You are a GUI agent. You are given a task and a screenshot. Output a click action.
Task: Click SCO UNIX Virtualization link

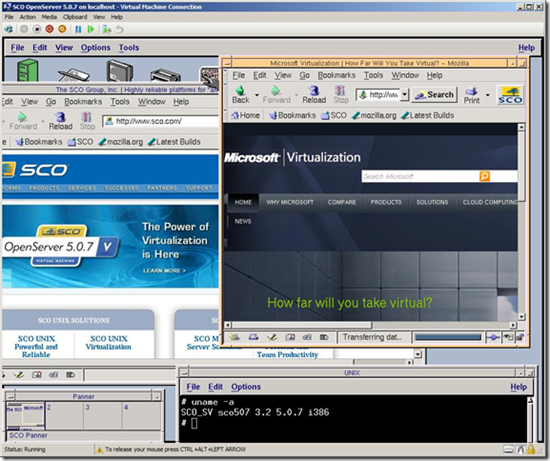[x=109, y=343]
